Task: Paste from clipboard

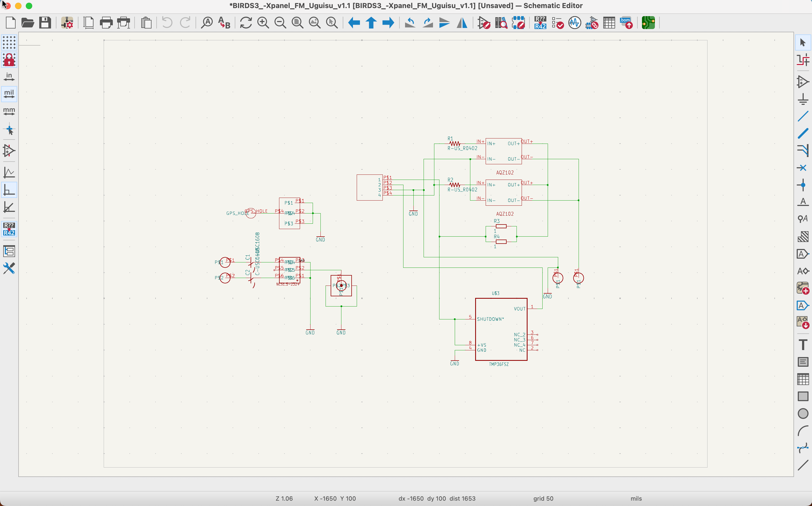Action: pyautogui.click(x=146, y=23)
